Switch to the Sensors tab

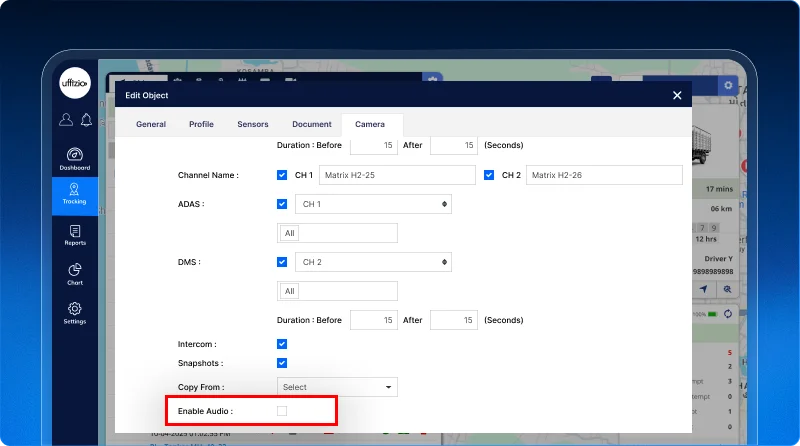point(253,124)
